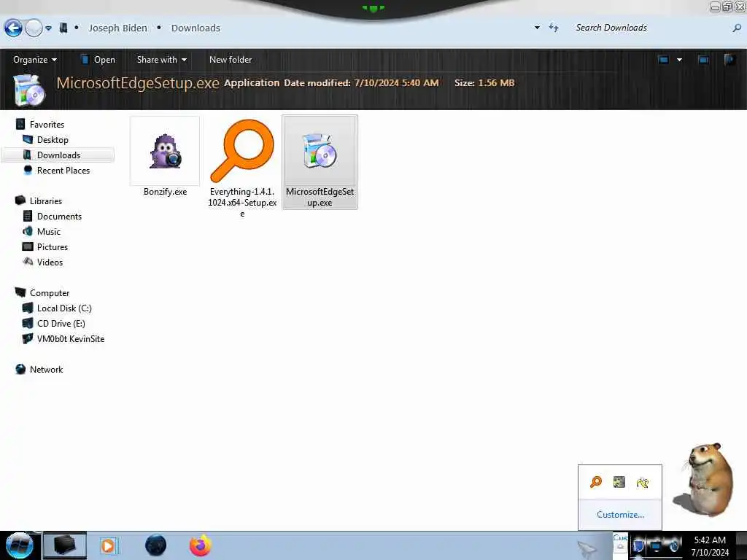Open the Windows Start menu
The height and width of the screenshot is (560, 747).
19,545
